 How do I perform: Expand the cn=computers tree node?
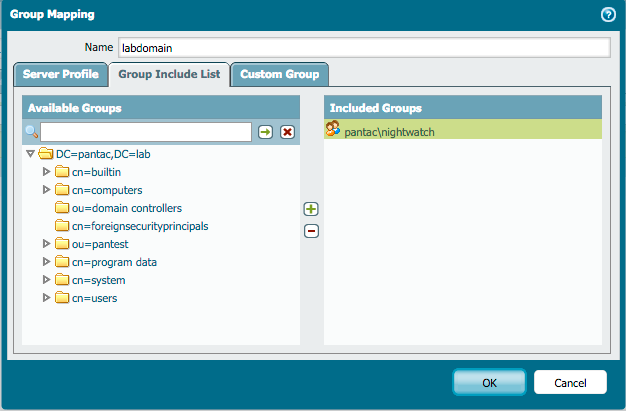pyautogui.click(x=46, y=190)
